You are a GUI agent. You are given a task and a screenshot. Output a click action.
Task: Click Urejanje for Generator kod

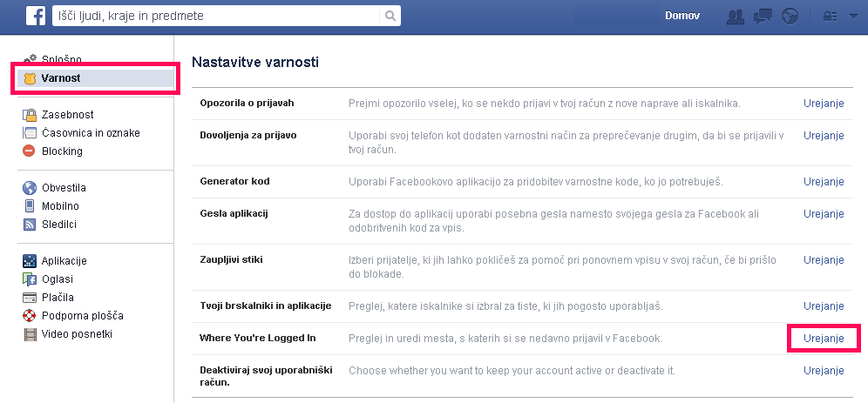824,182
